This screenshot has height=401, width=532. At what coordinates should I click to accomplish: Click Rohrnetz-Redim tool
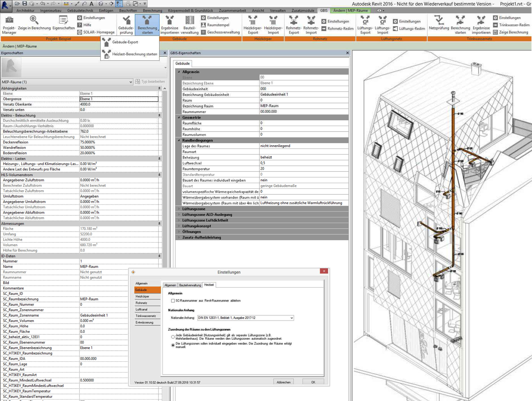pyautogui.click(x=337, y=29)
